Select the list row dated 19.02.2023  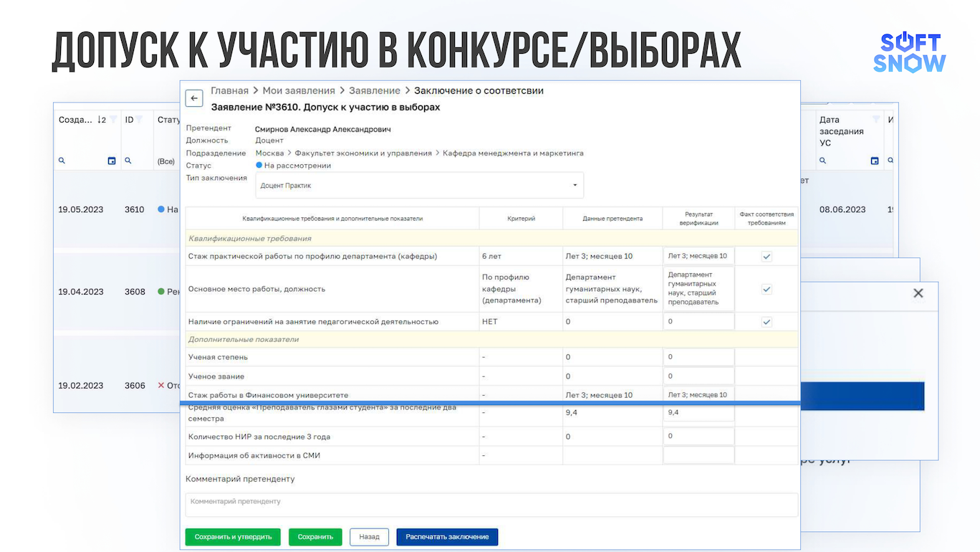tap(117, 386)
